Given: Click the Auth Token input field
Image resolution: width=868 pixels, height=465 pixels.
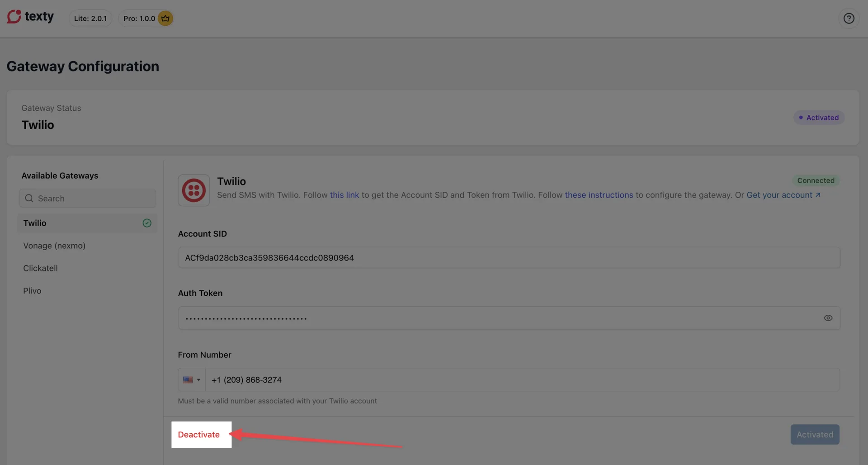Looking at the screenshot, I should click(x=509, y=318).
